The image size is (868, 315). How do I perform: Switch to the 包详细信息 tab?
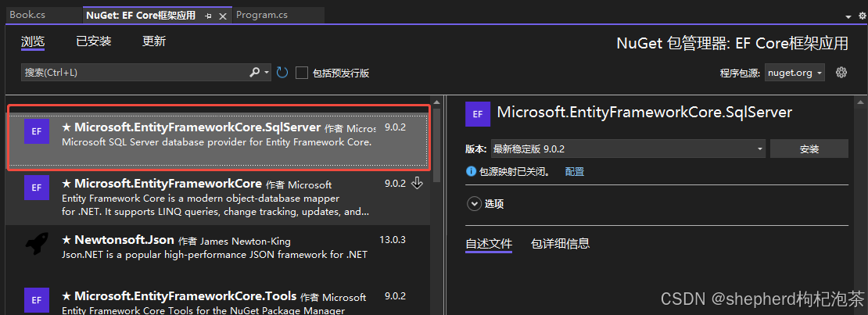pos(560,244)
